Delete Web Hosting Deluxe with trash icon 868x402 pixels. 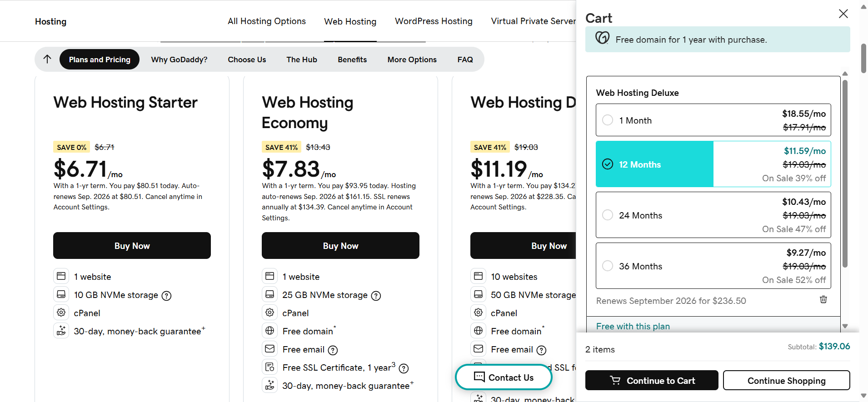tap(823, 299)
